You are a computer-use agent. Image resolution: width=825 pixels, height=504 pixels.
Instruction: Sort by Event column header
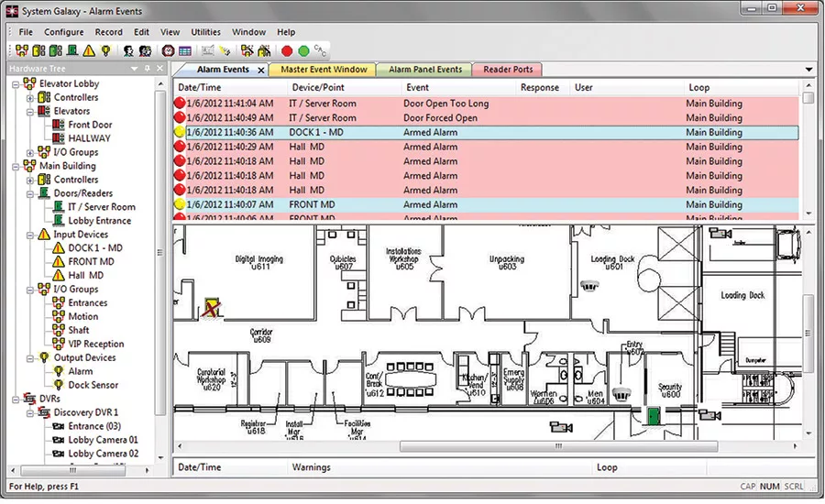(x=459, y=87)
